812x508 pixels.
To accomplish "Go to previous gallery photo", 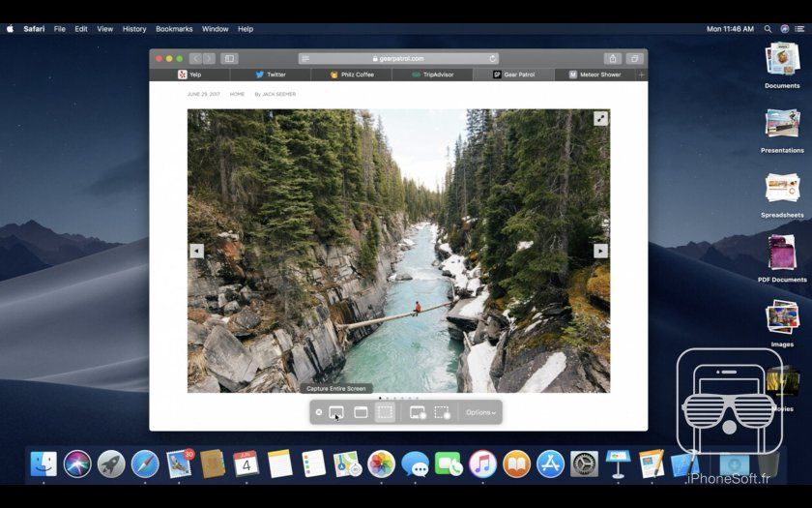I will [196, 251].
